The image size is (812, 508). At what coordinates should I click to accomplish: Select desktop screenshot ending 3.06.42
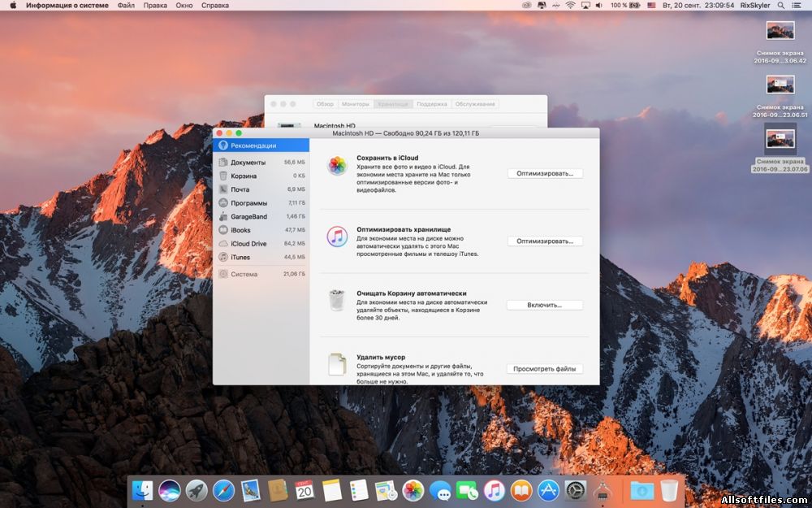(780, 42)
